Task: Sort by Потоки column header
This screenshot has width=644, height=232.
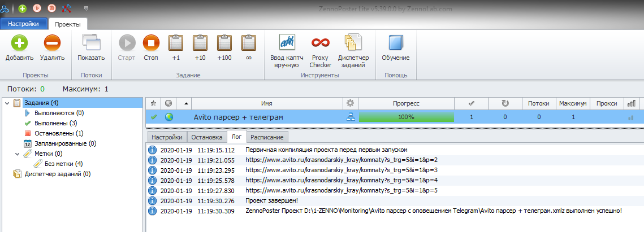Action: [x=539, y=104]
